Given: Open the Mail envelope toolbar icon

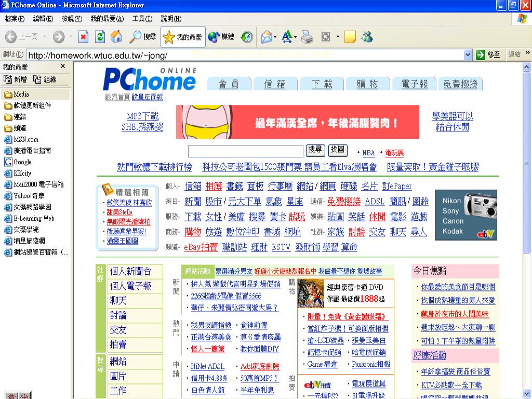Looking at the screenshot, I should (x=267, y=37).
